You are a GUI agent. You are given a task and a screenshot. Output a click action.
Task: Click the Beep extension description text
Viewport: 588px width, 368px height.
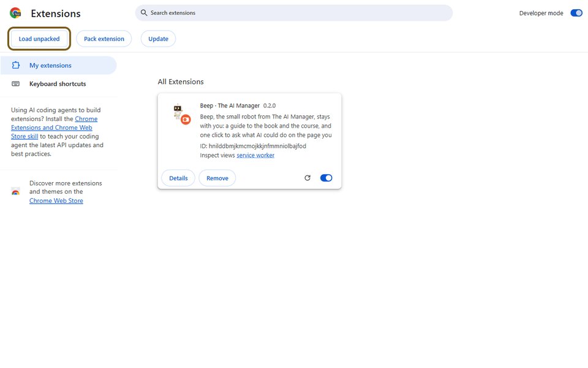click(266, 126)
